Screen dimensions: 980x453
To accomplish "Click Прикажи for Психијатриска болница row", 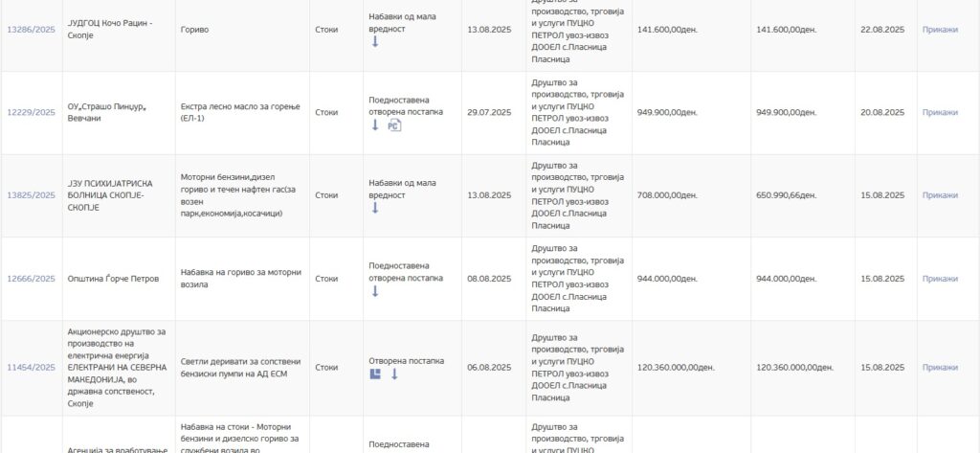I will click(x=940, y=195).
